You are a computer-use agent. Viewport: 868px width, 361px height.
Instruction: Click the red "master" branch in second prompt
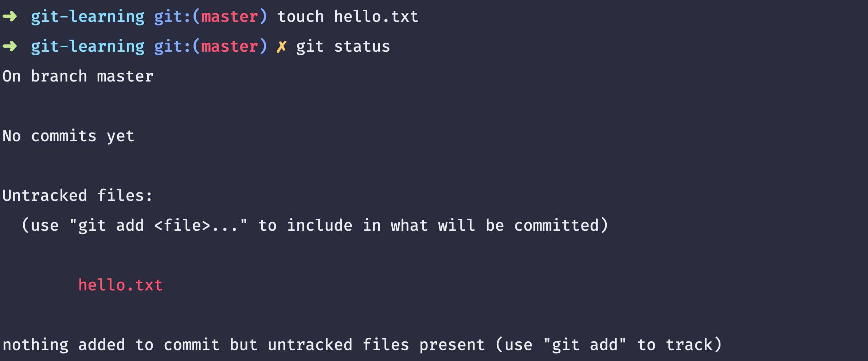pos(230,47)
